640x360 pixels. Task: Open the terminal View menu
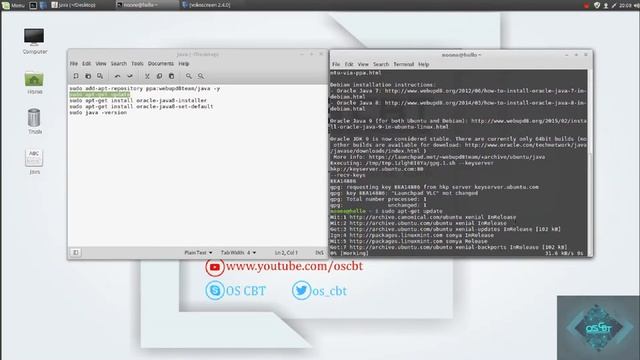pyautogui.click(x=363, y=64)
